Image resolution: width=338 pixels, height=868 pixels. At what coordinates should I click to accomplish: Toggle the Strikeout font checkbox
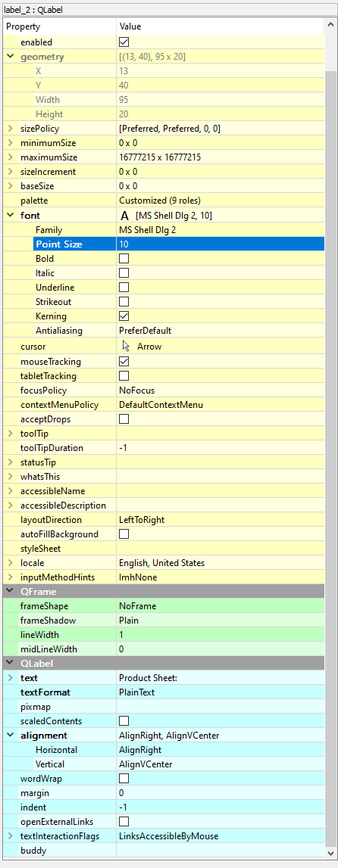tap(124, 302)
